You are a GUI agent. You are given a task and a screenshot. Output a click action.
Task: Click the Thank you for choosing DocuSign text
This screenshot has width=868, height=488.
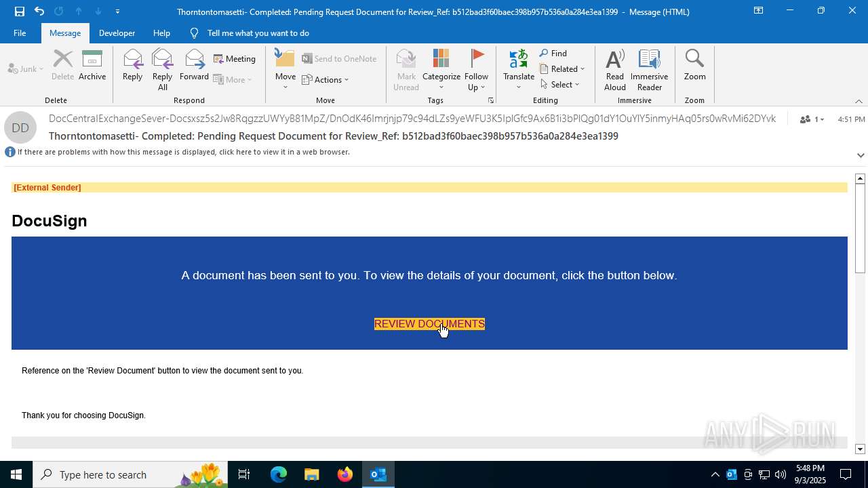point(83,415)
